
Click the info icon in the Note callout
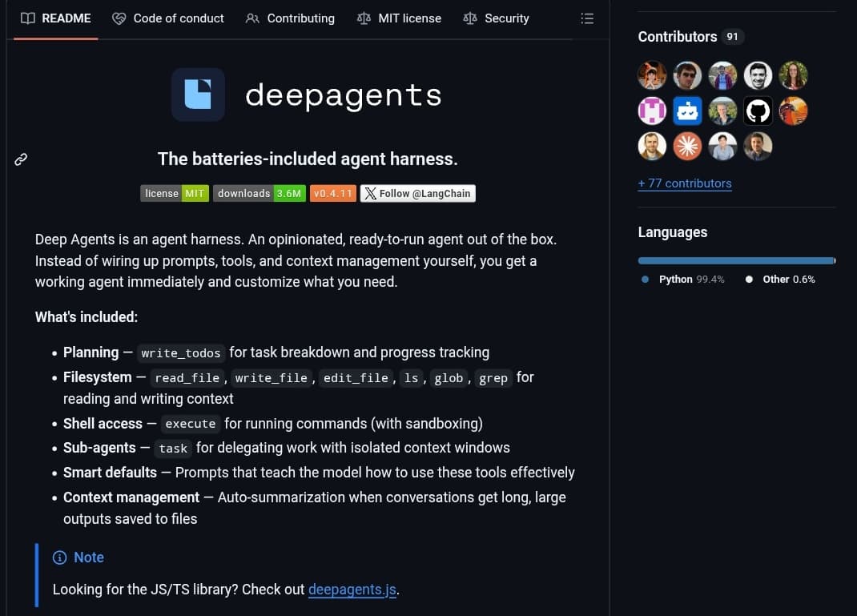click(59, 558)
